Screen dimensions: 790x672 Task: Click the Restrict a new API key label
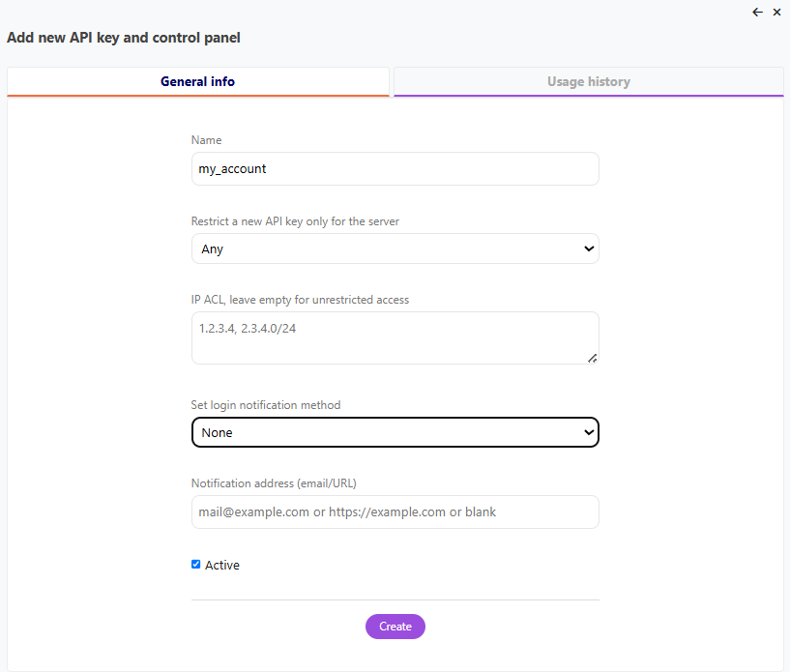[x=295, y=221]
